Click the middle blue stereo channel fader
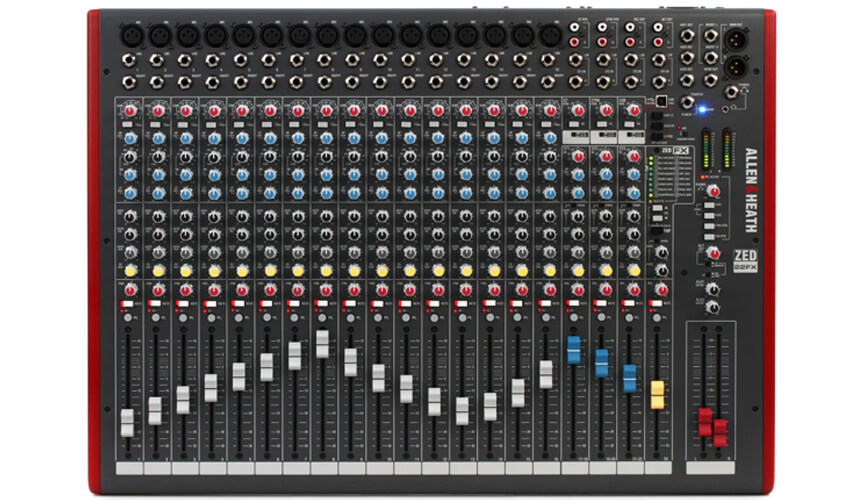Screen dimensions: 850x500 pos(602,363)
